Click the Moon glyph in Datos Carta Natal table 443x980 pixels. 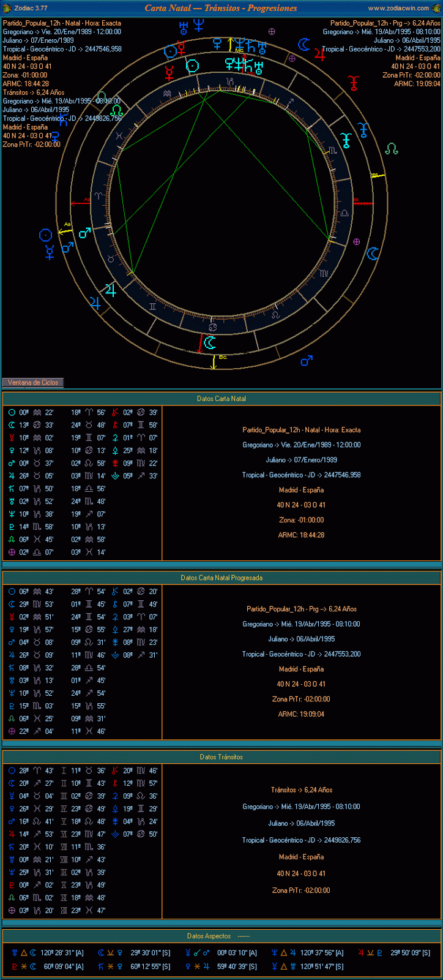tap(11, 425)
